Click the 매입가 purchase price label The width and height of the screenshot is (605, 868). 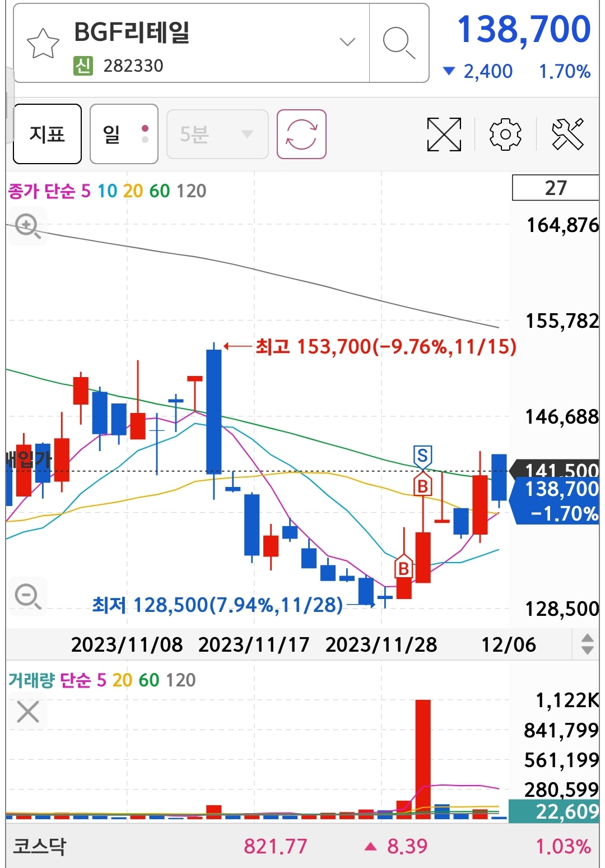coord(29,460)
